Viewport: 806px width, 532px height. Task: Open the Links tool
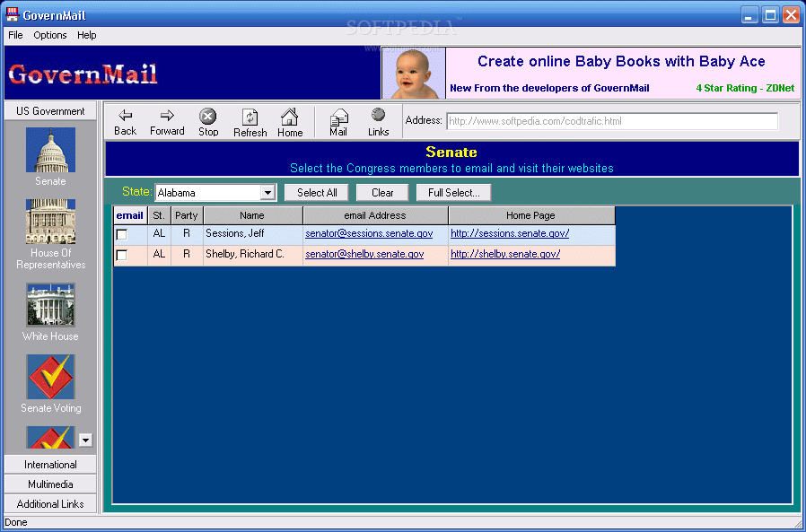[x=379, y=122]
